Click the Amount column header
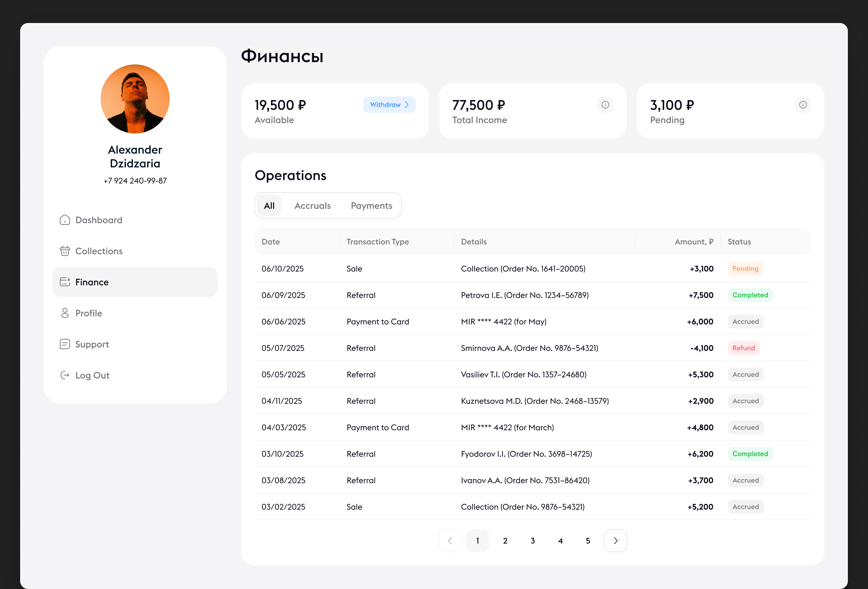 [x=694, y=242]
